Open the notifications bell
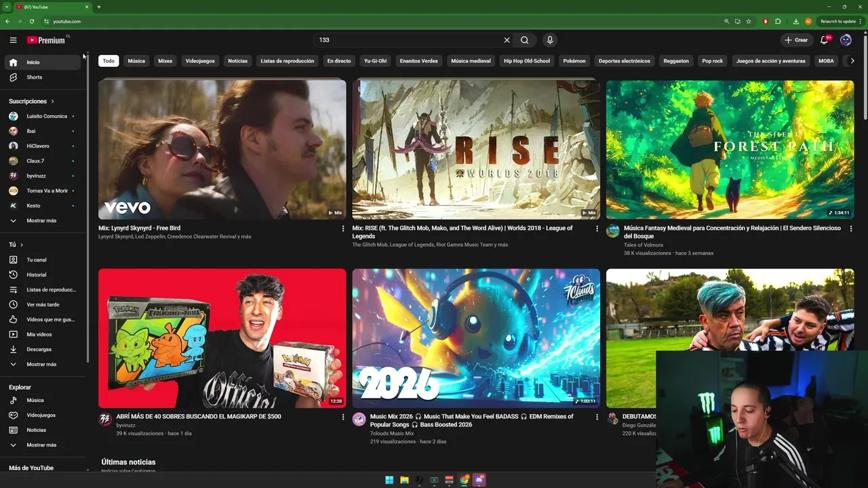This screenshot has height=488, width=868. pyautogui.click(x=825, y=40)
